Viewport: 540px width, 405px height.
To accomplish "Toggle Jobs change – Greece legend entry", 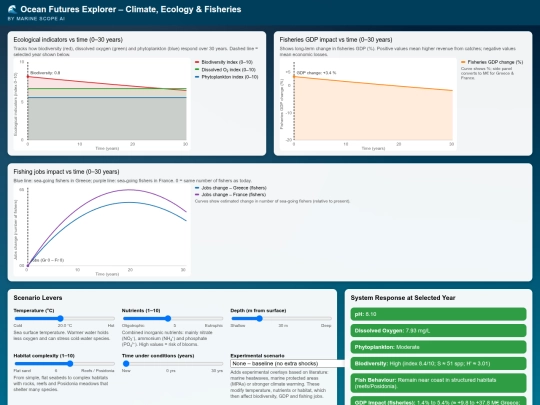I will click(231, 188).
